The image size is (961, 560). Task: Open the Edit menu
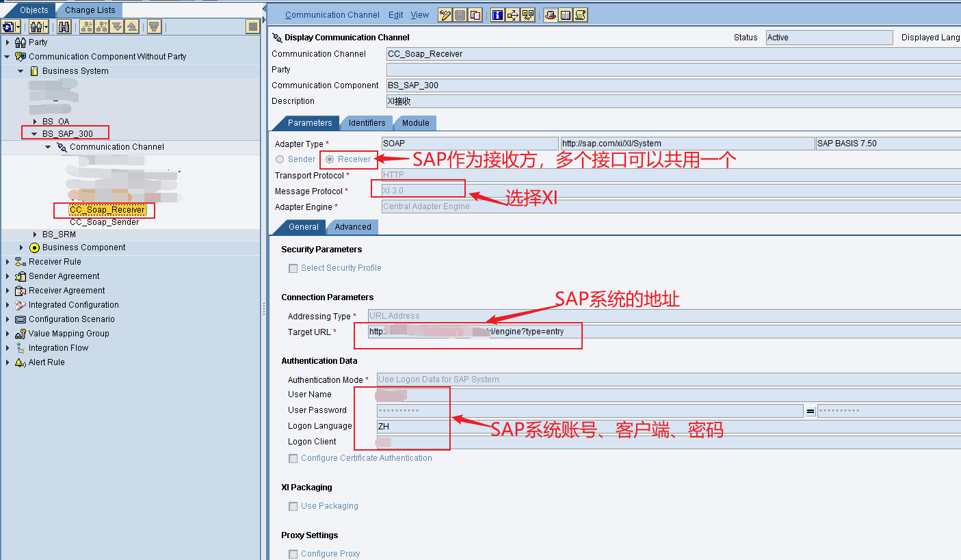click(x=395, y=15)
